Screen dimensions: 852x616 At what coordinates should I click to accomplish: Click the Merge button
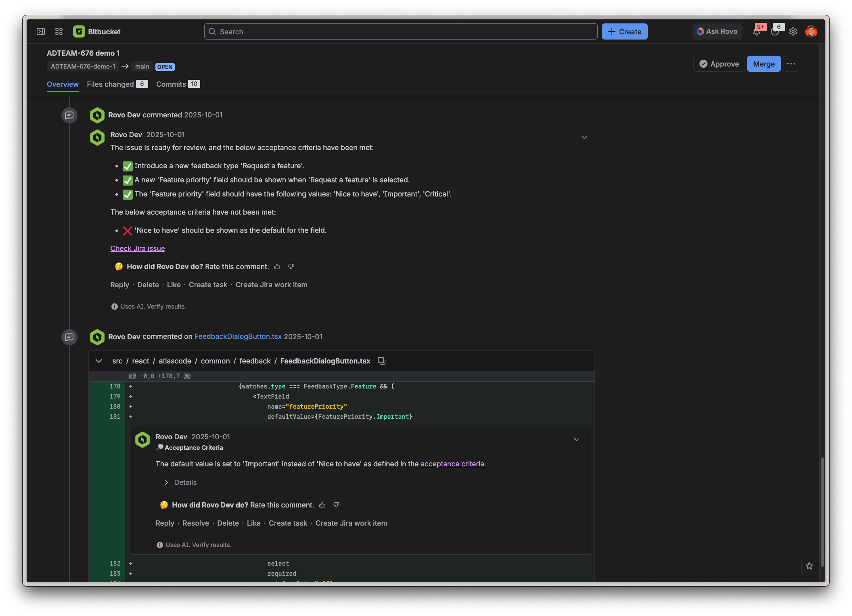point(764,64)
